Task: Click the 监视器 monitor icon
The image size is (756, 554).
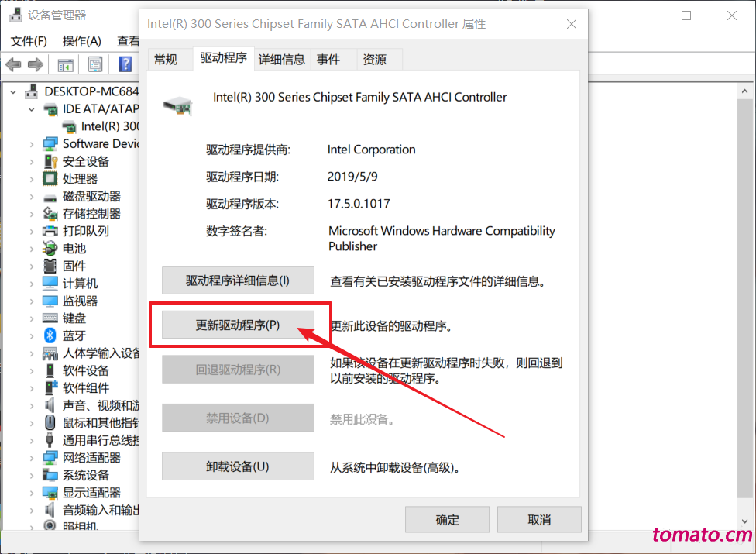Action: [50, 301]
